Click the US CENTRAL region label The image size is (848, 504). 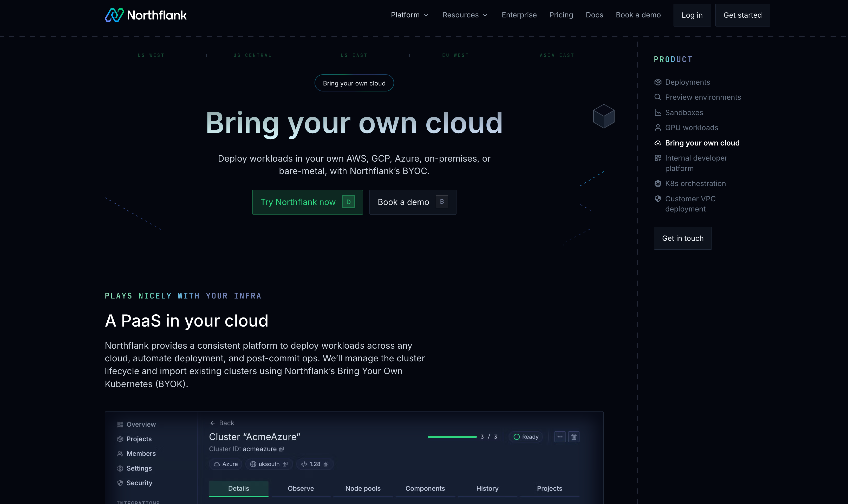(252, 55)
